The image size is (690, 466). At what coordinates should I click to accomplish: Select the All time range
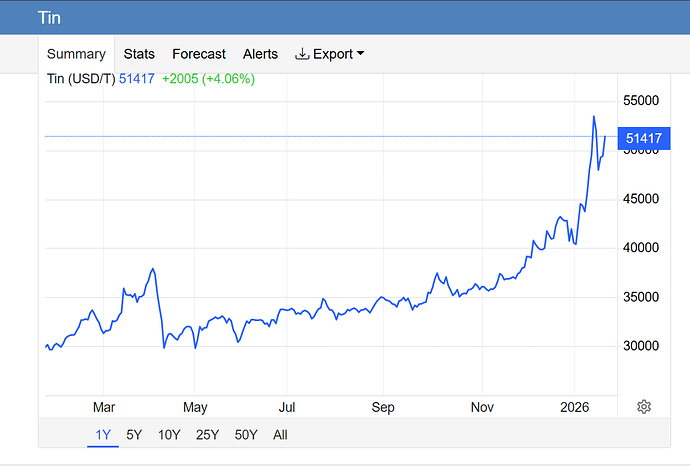tap(280, 435)
